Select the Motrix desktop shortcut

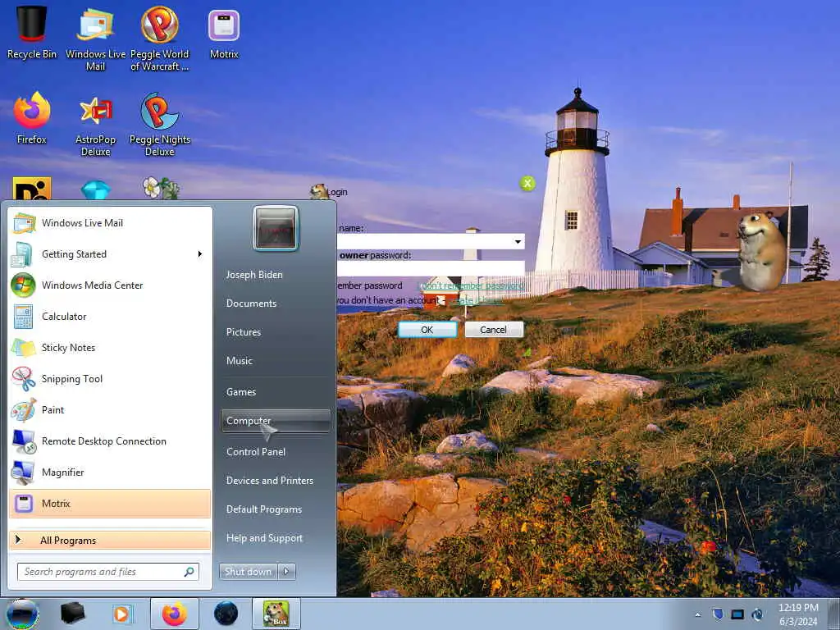224,33
